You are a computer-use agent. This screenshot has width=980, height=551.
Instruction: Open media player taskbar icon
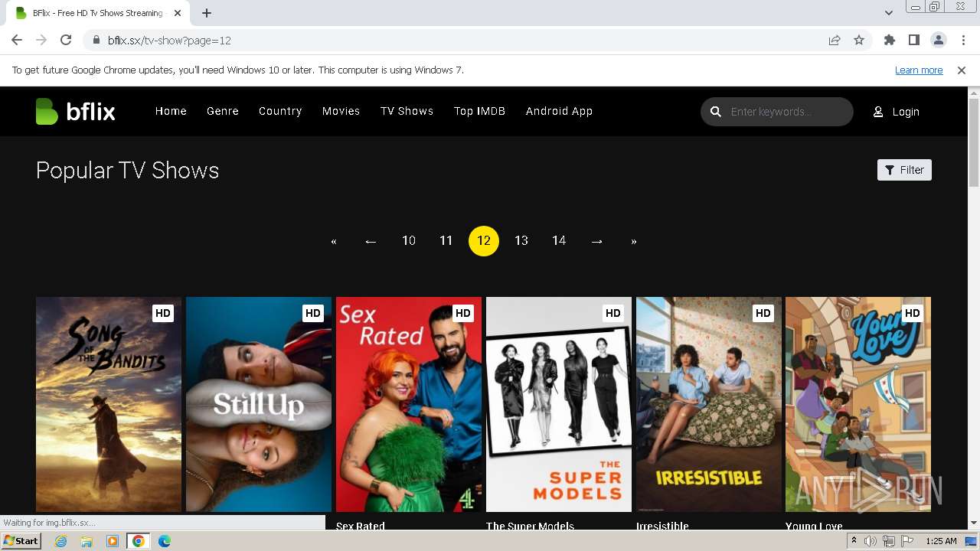pos(113,541)
